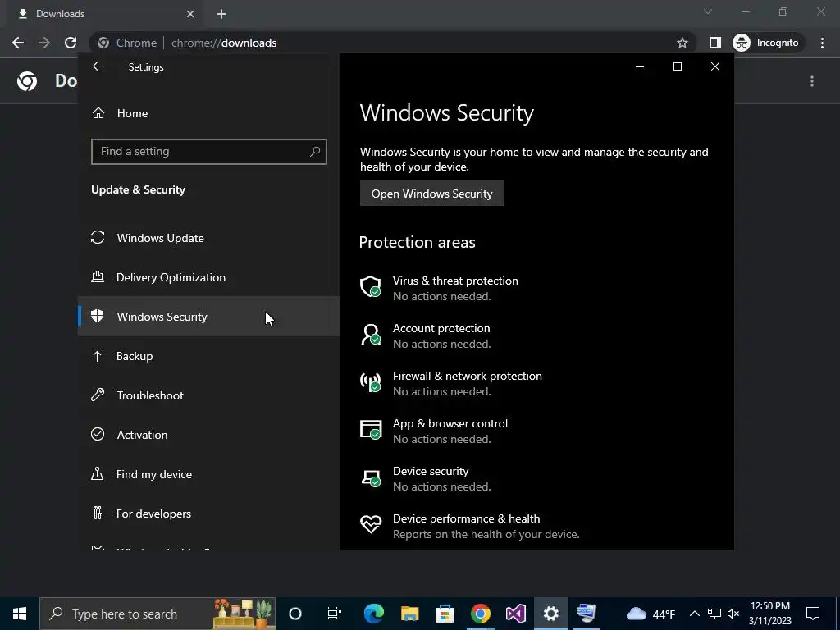The width and height of the screenshot is (840, 630).
Task: Click the taskbar search box
Action: point(157,614)
